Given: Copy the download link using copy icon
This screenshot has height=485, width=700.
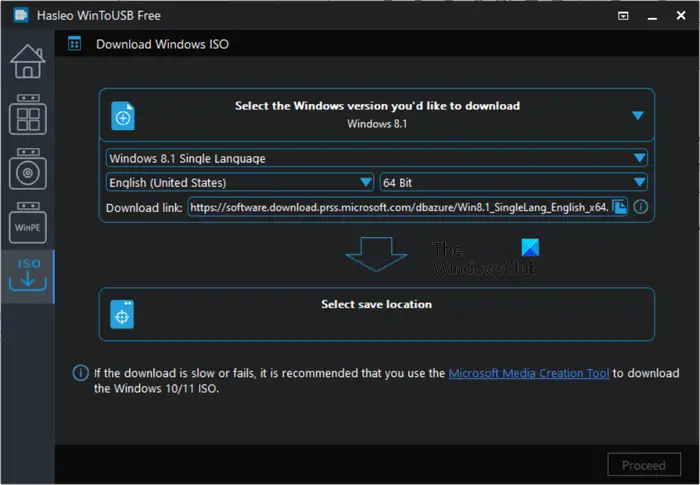Looking at the screenshot, I should (x=619, y=207).
